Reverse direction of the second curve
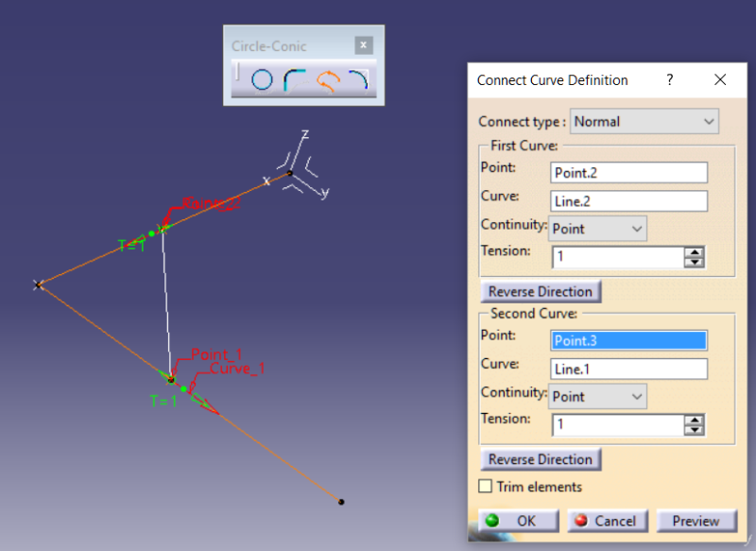756x551 pixels. 540,459
